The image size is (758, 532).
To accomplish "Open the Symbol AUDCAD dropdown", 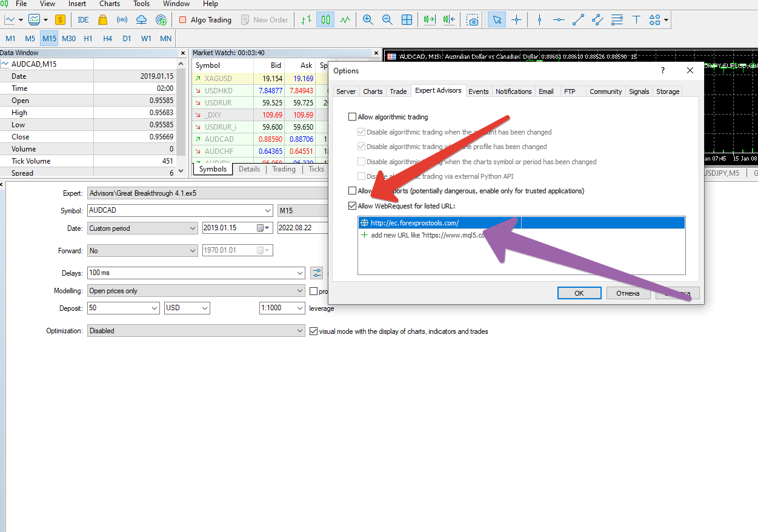I will 268,211.
